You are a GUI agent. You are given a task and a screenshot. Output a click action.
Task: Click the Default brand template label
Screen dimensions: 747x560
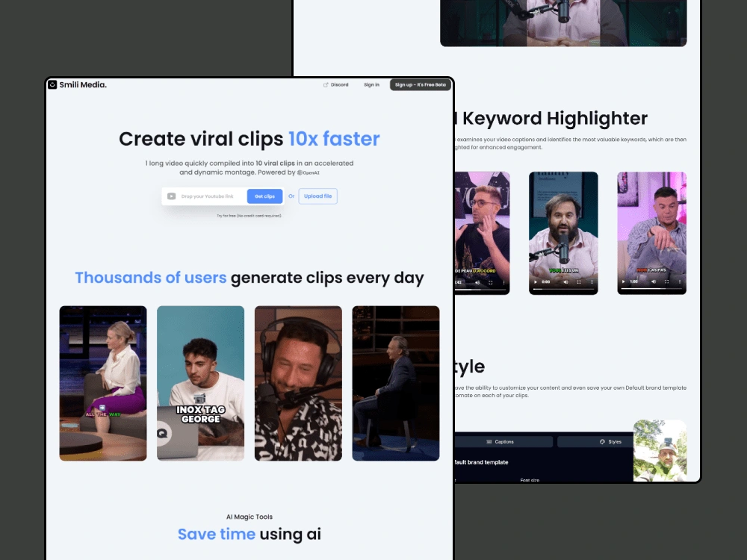coord(482,462)
